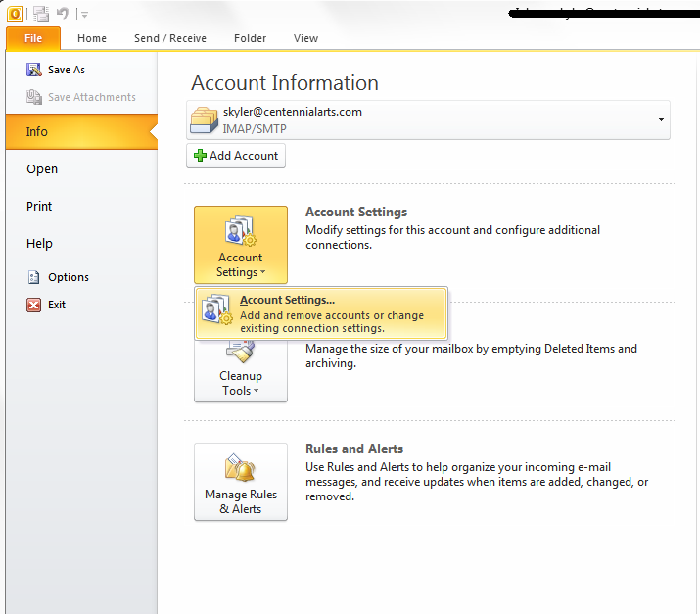
Task: Switch to the Home tab
Action: [91, 38]
